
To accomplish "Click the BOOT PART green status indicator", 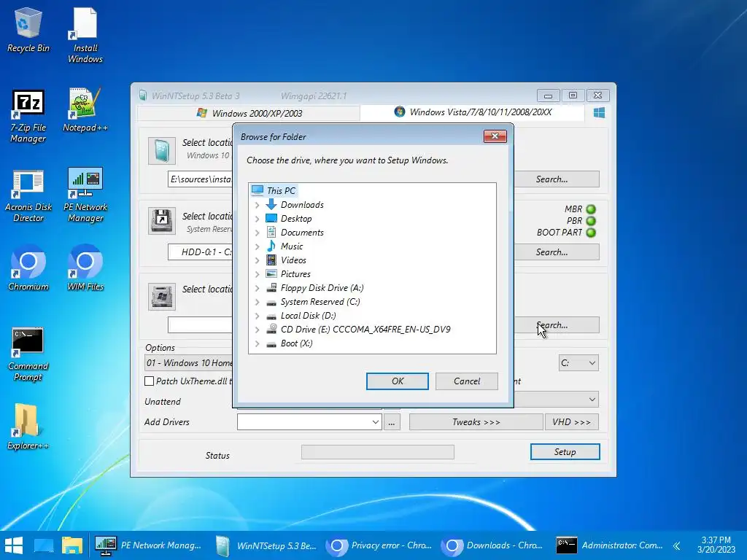I will coord(591,233).
